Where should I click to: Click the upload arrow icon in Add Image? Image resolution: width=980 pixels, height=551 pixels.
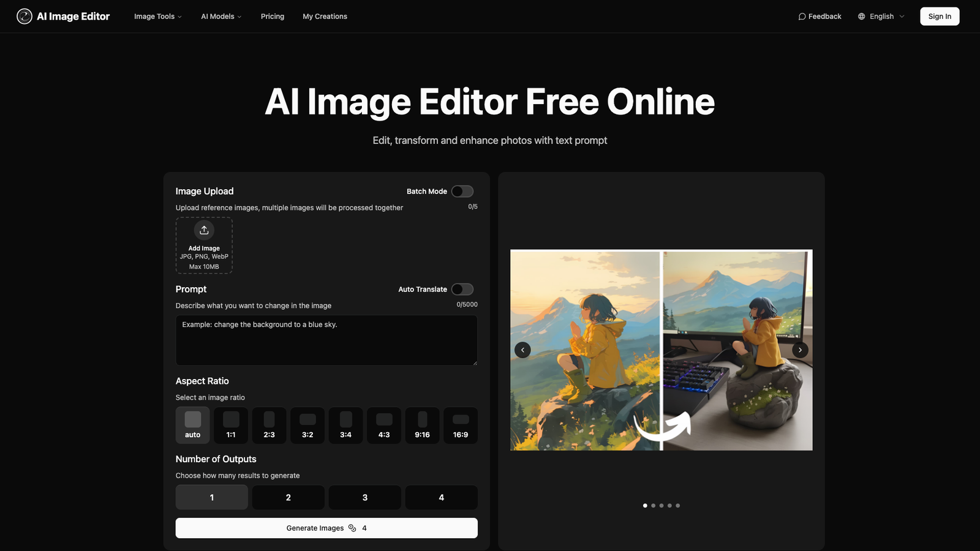point(204,230)
